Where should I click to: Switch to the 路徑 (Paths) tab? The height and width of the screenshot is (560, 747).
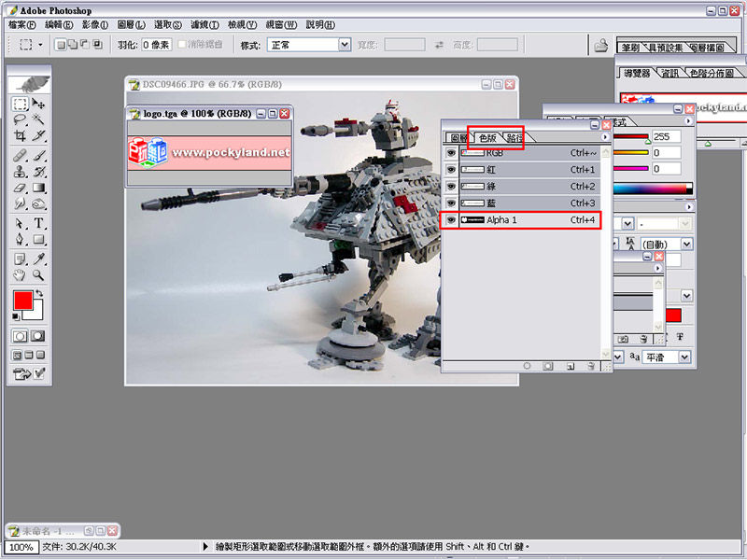click(515, 138)
